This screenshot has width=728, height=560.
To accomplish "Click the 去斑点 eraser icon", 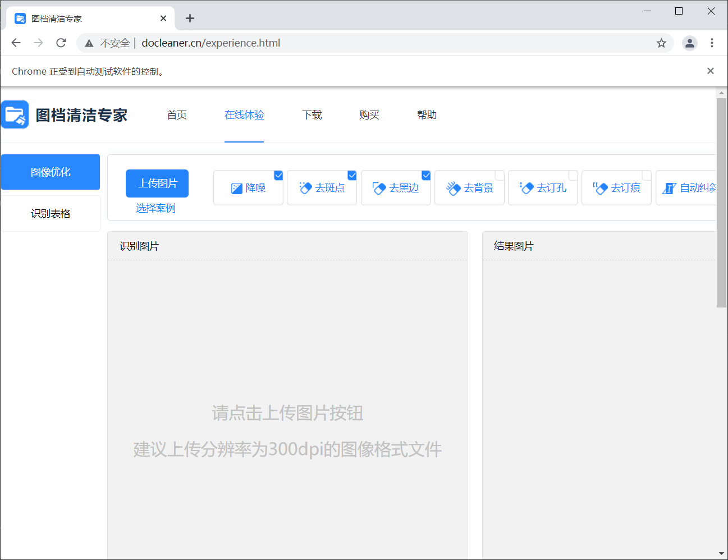I will [305, 188].
